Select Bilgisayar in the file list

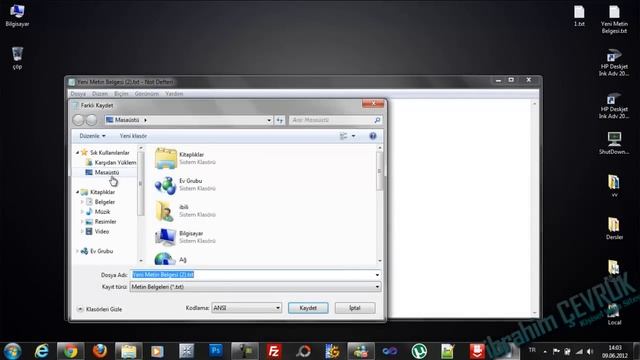tap(185, 237)
